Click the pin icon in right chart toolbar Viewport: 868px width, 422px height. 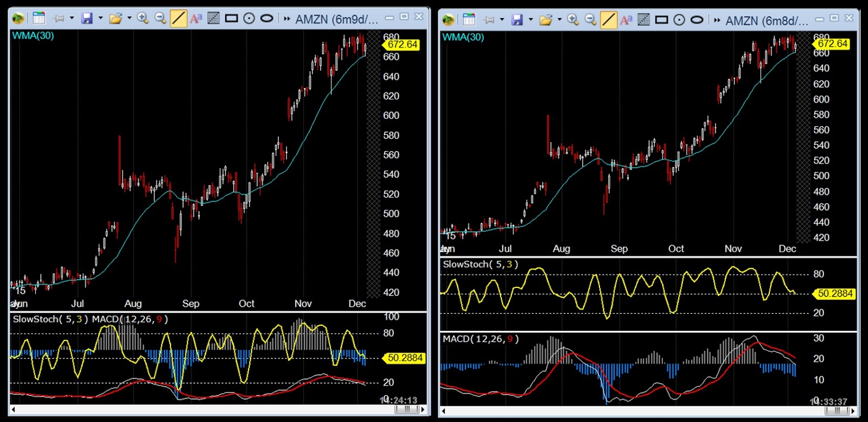point(489,20)
